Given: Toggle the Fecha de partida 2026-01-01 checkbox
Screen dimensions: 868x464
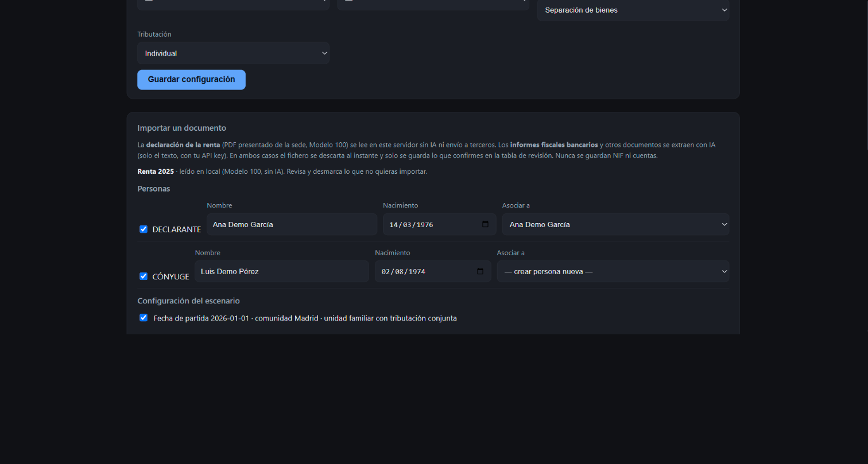Looking at the screenshot, I should point(144,317).
